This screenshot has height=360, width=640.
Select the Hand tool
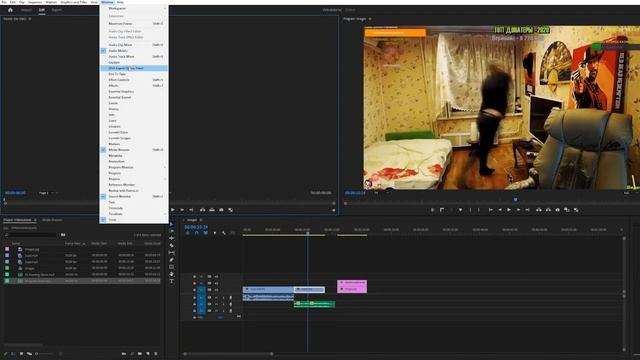tap(171, 274)
